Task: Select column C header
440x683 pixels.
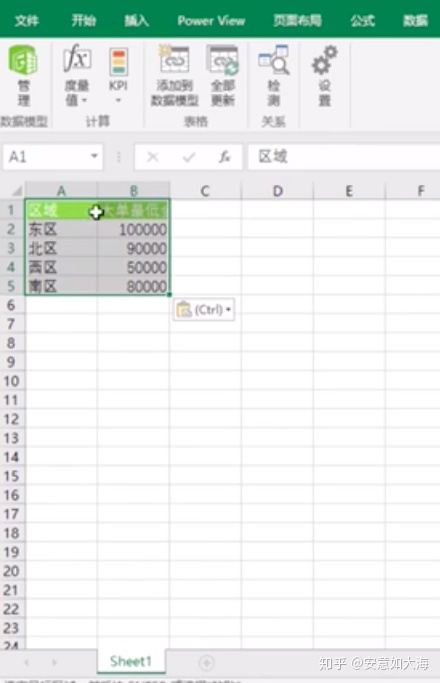Action: pos(205,191)
